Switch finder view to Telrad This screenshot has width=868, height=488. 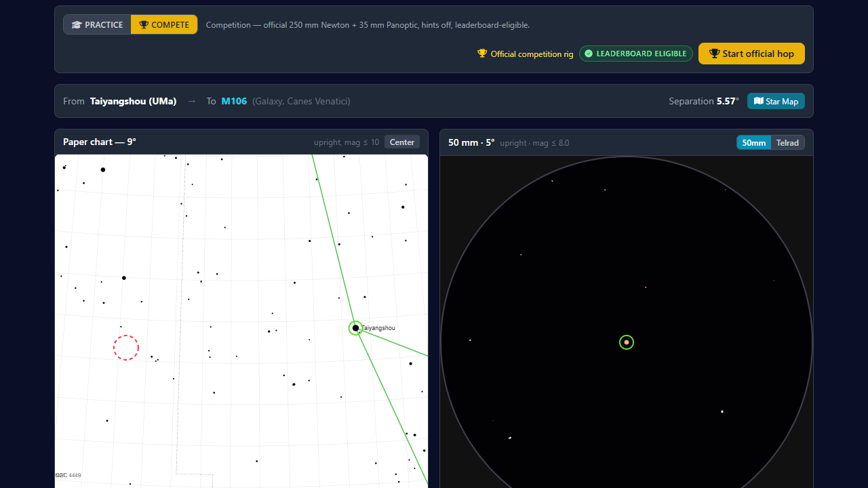pos(787,142)
